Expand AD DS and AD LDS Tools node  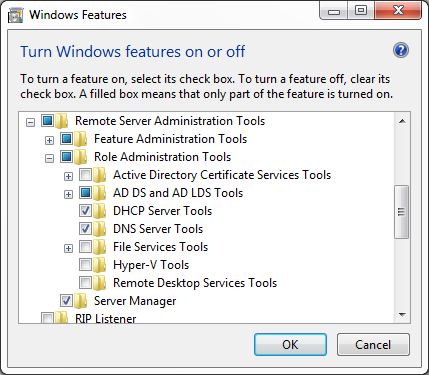pos(68,194)
